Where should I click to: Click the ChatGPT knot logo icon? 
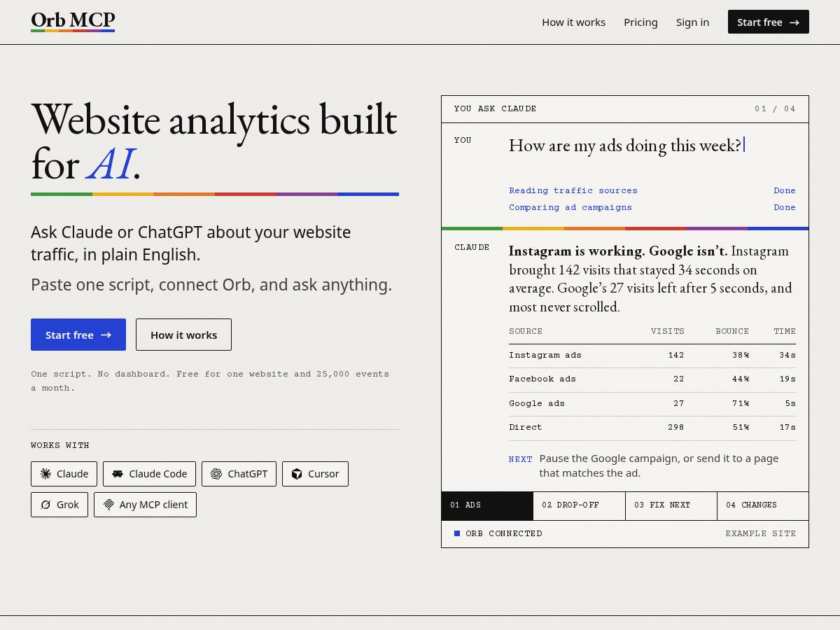pyautogui.click(x=216, y=474)
